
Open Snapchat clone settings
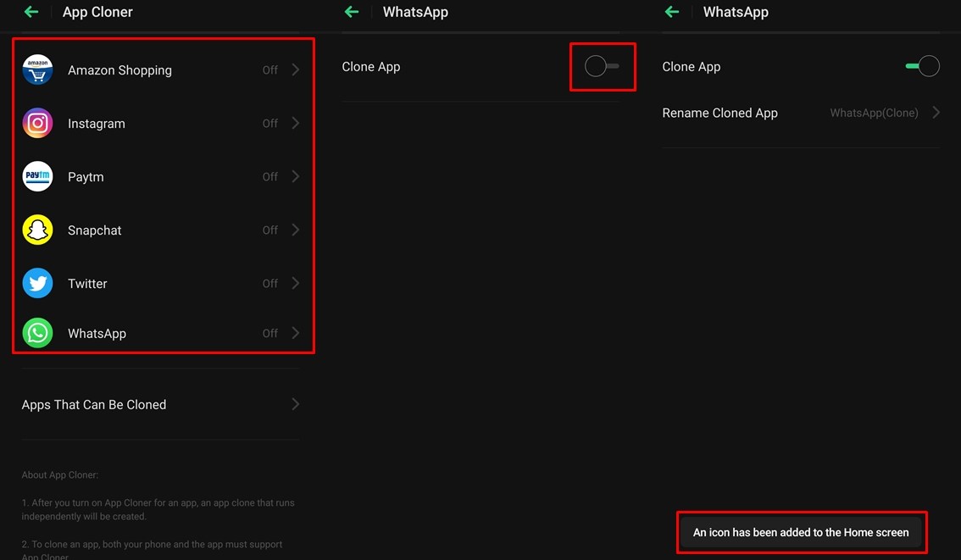click(160, 230)
